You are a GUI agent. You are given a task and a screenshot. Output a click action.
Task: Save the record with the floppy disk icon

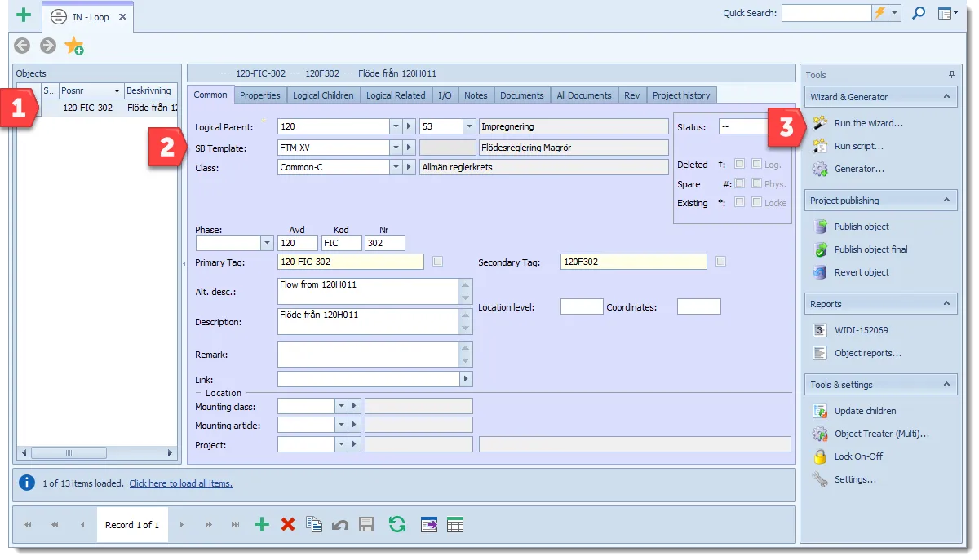point(366,525)
